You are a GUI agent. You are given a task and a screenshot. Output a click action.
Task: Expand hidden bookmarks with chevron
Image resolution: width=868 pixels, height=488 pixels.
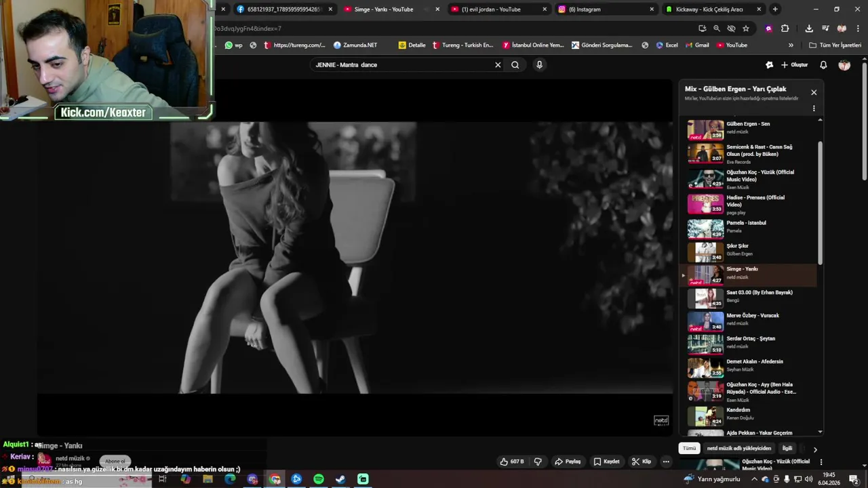pos(791,45)
